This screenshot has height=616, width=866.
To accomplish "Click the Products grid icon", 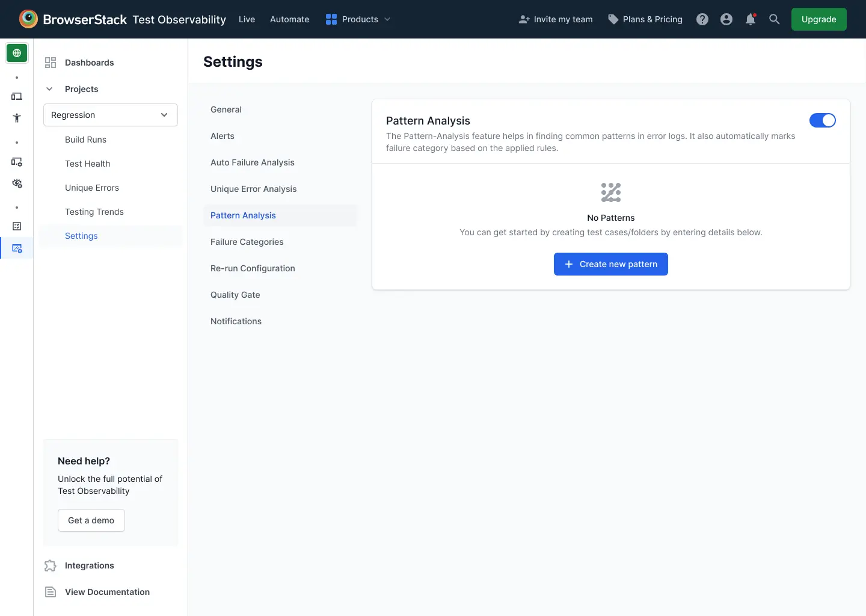I will tap(331, 19).
